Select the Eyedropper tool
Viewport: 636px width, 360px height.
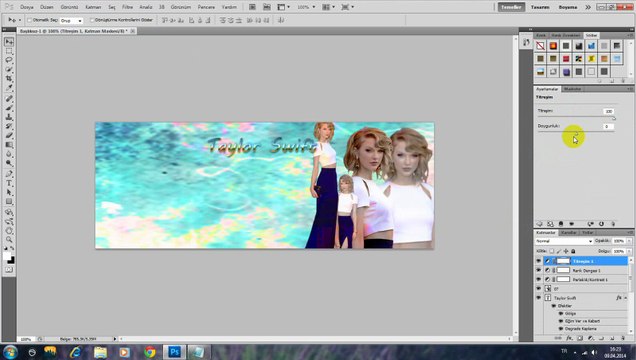pyautogui.click(x=9, y=87)
